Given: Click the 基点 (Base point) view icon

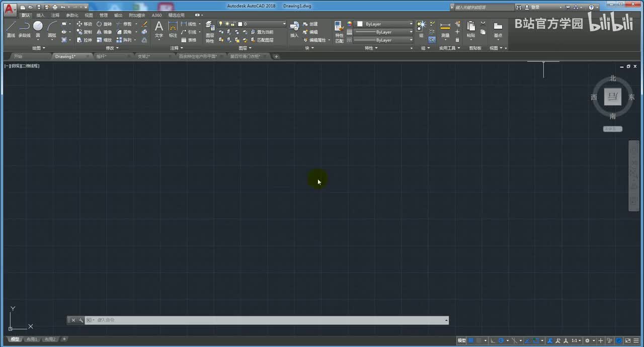Looking at the screenshot, I should [498, 29].
